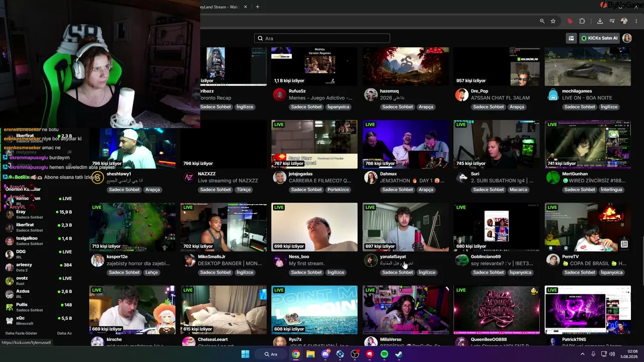The width and height of the screenshot is (644, 362).
Task: Open MertGunhan channel avatar
Action: (x=553, y=177)
